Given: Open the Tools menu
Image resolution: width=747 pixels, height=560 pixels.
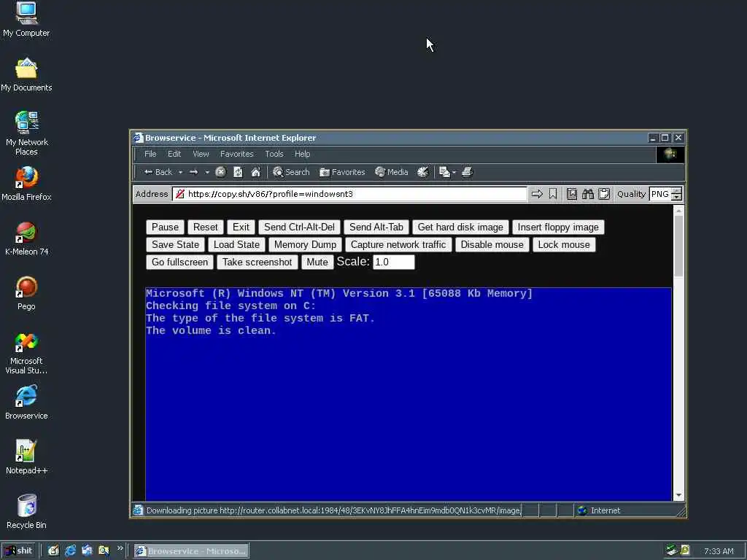Looking at the screenshot, I should click(x=274, y=154).
